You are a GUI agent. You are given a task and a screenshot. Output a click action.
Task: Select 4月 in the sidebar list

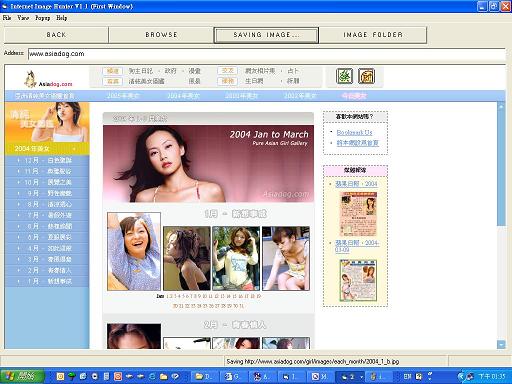[x=47, y=248]
